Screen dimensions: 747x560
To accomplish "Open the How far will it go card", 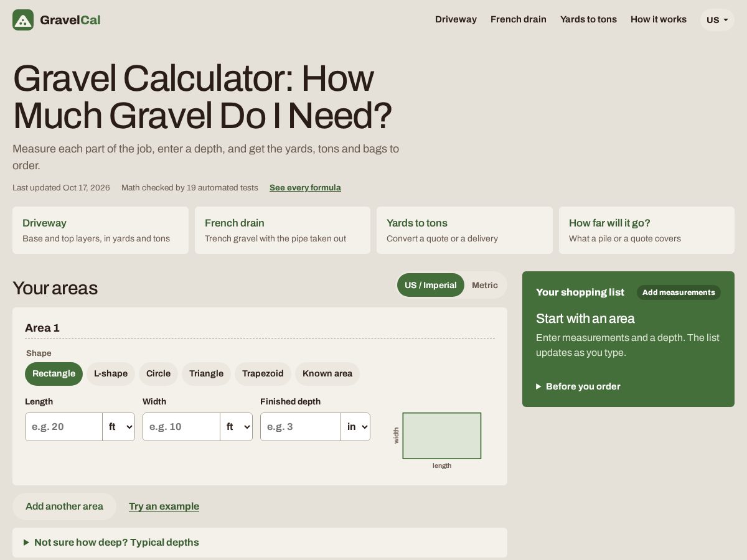I will 647,230.
